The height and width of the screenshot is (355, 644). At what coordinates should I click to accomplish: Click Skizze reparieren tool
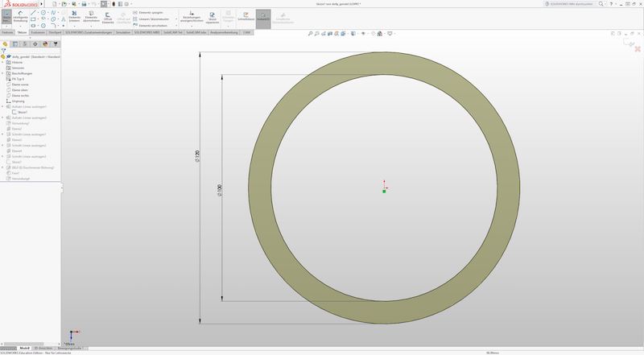click(213, 16)
